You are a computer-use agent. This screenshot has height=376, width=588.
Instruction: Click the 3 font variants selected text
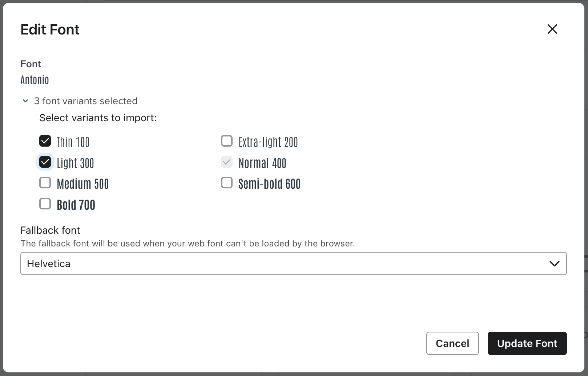pyautogui.click(x=86, y=101)
